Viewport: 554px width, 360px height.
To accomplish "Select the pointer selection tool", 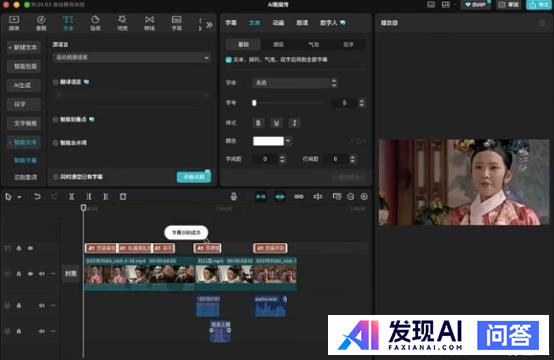I will [x=8, y=196].
